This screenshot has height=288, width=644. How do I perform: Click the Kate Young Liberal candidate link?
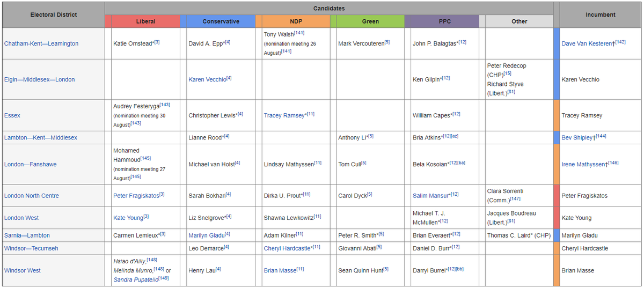pyautogui.click(x=128, y=218)
